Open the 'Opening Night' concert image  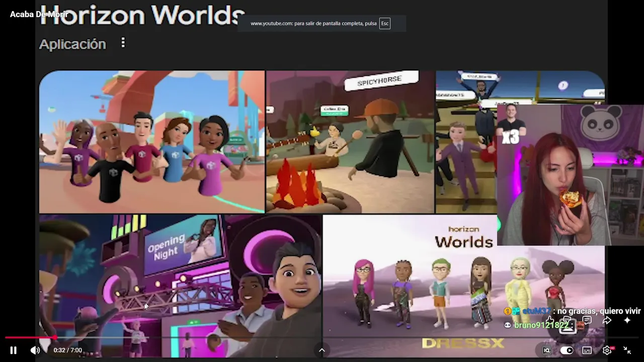coord(180,286)
